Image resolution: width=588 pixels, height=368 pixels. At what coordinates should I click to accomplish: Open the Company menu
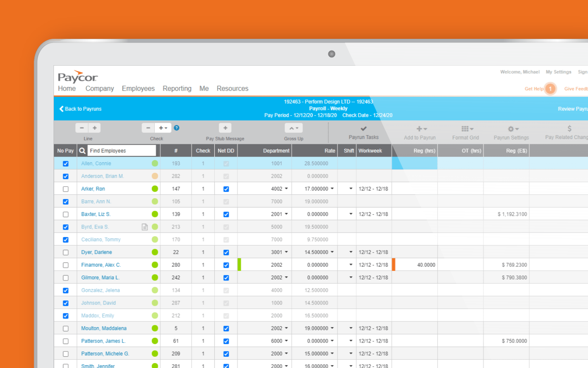(99, 89)
